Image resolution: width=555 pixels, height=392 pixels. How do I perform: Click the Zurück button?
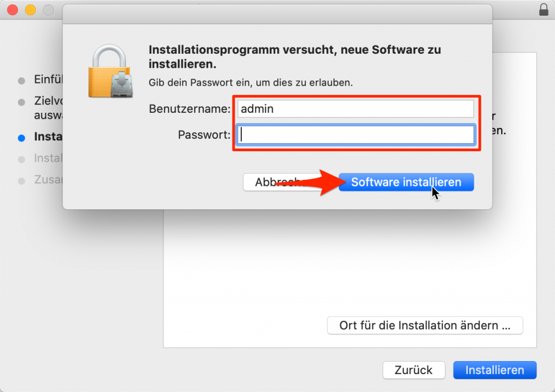[x=414, y=370]
